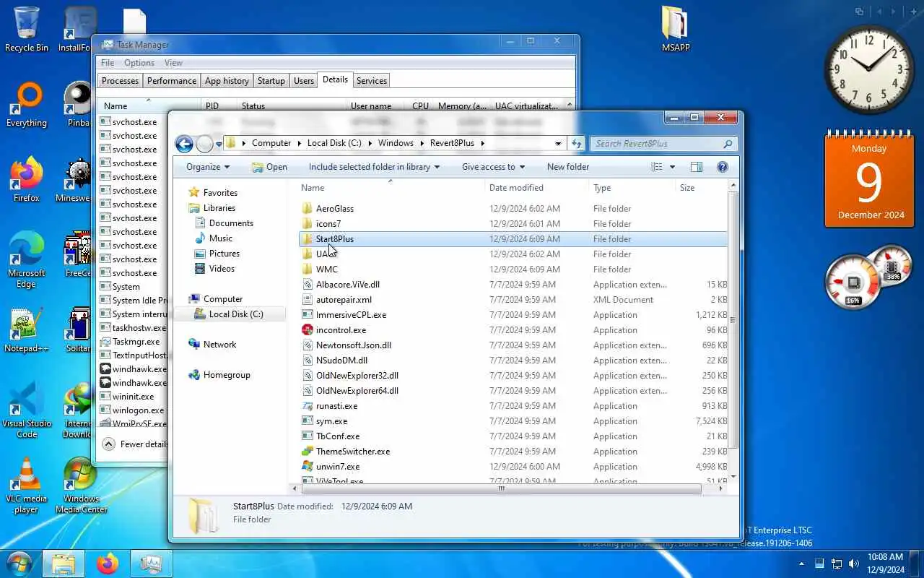Select Documents in navigation pane
This screenshot has height=578, width=924.
click(231, 223)
